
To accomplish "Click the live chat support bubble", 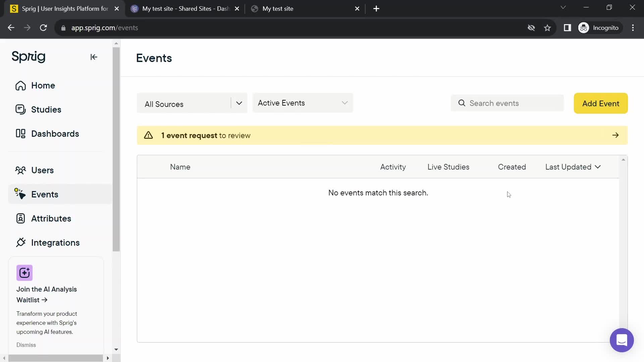I will pos(622,340).
